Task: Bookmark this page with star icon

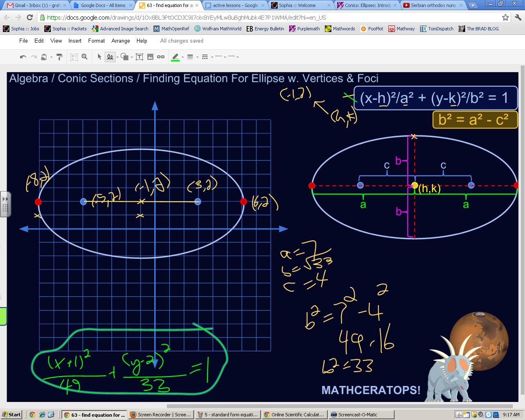Action: 505,17
